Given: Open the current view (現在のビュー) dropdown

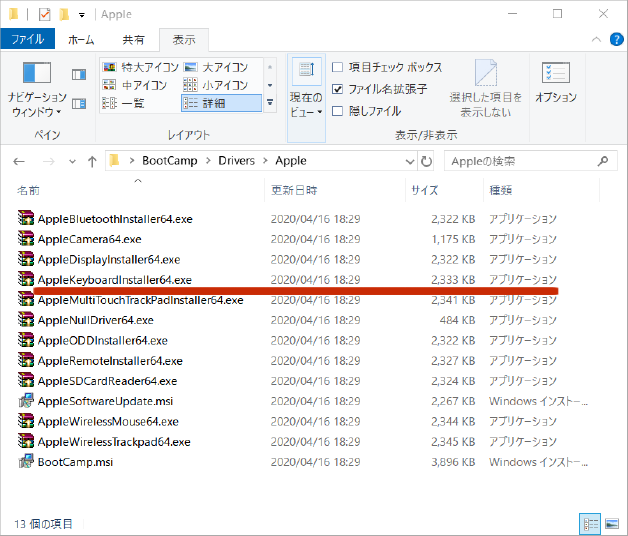Looking at the screenshot, I should click(306, 98).
